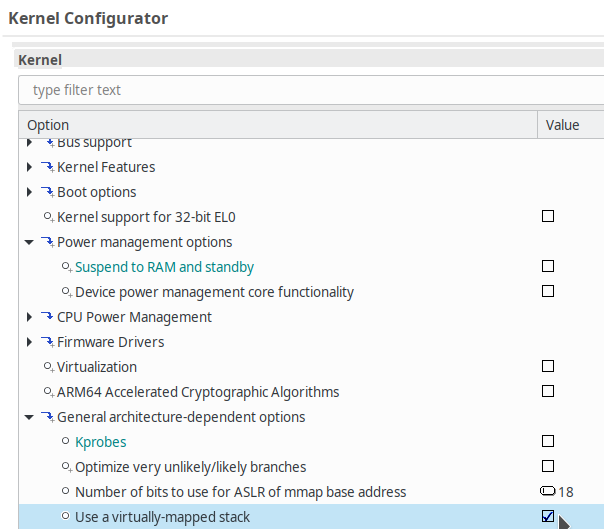
Task: Uncheck Use a virtually-mapped stack checkbox
Action: (x=547, y=516)
